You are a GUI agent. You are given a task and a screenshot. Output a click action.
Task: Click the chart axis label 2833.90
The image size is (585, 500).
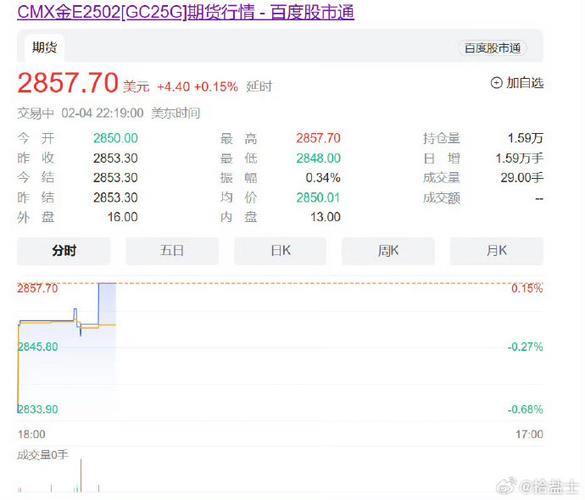(x=38, y=409)
